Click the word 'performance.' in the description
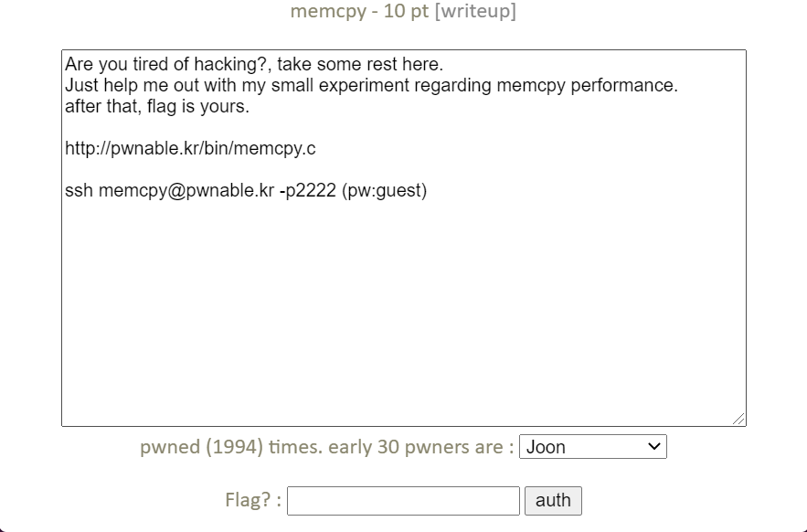This screenshot has width=807, height=532. point(624,86)
